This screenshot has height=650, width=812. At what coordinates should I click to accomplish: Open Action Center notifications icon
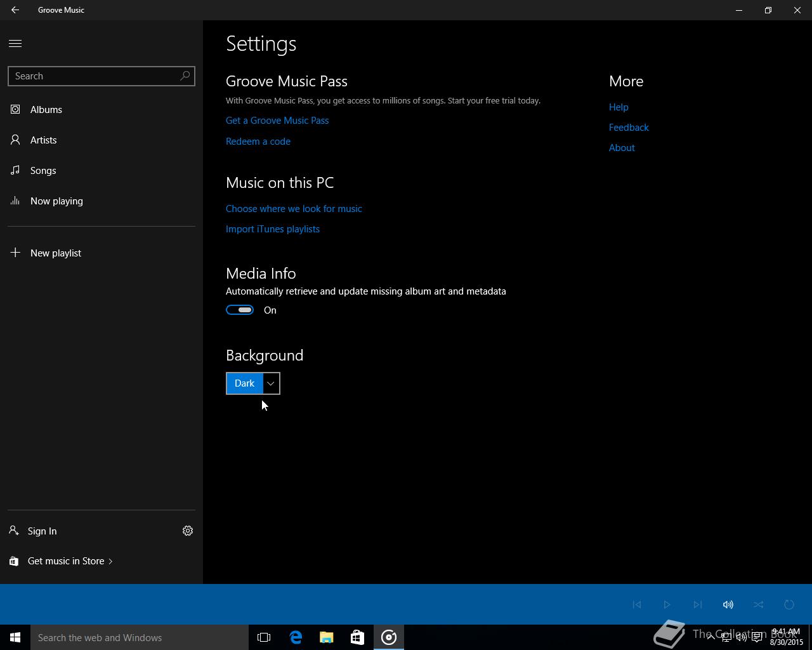tap(757, 637)
